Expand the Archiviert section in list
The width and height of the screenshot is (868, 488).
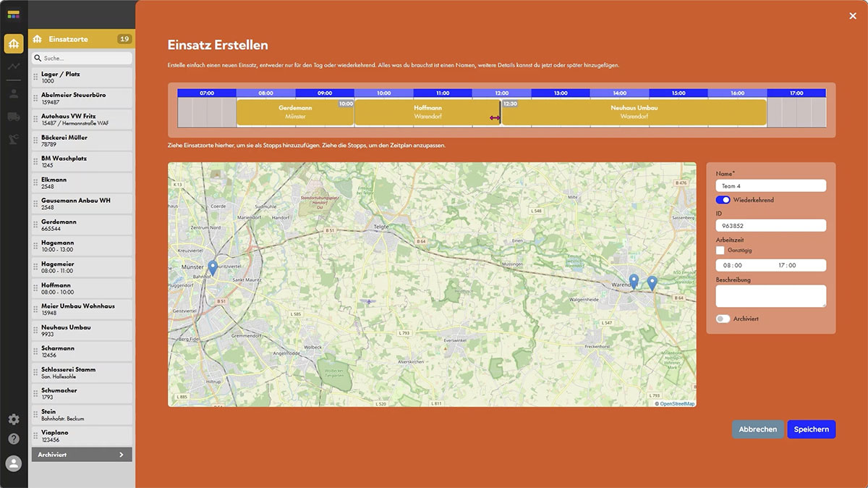coord(82,455)
